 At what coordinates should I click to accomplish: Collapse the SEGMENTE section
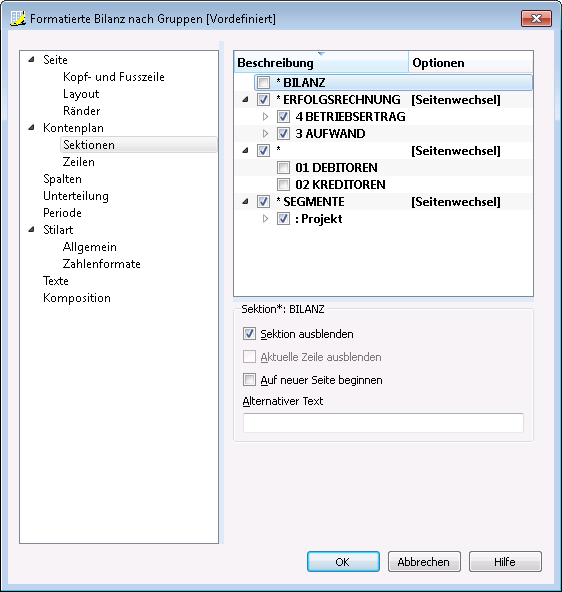(x=246, y=202)
